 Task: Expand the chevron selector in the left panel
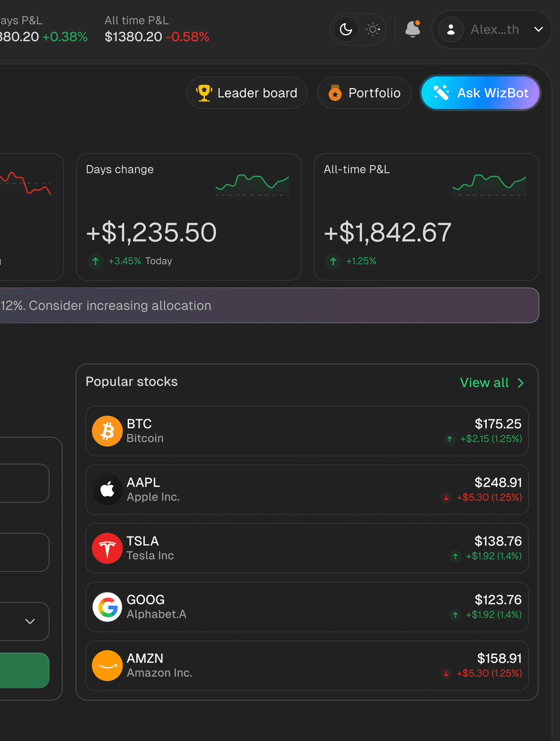[x=30, y=621]
